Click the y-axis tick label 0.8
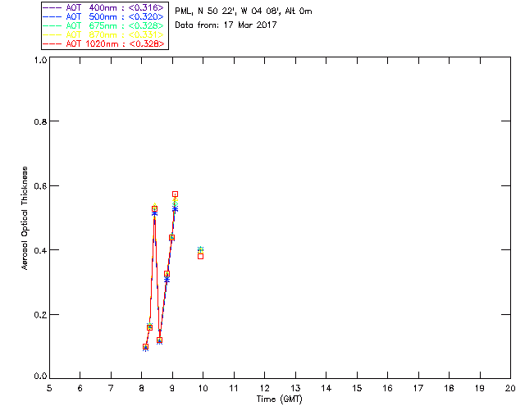The image size is (525, 420). click(40, 121)
